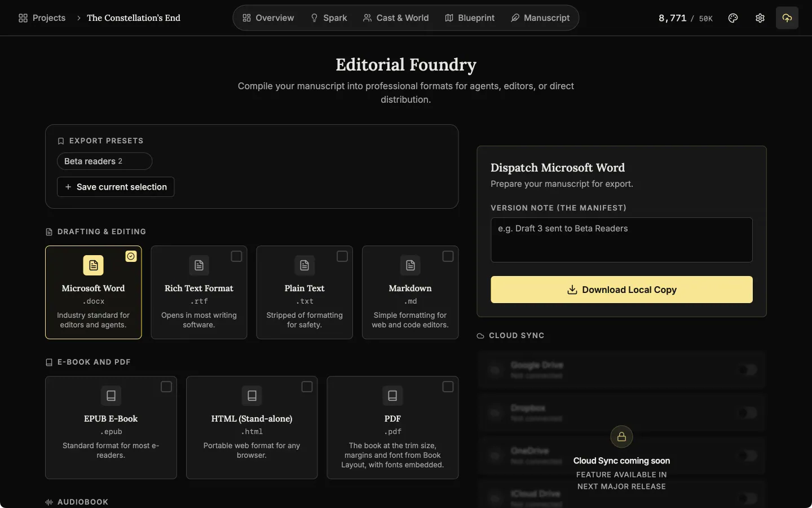Go to the Manuscript tab
Screen dimensions: 812x508
(540, 18)
